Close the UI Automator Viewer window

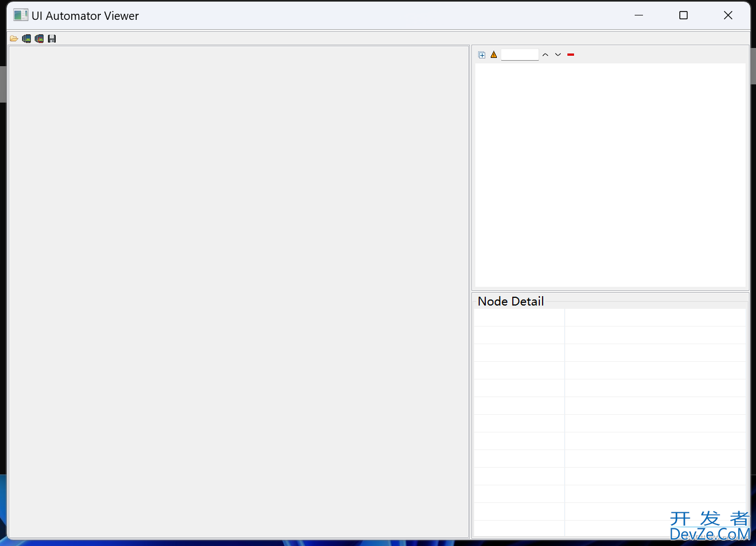(728, 15)
